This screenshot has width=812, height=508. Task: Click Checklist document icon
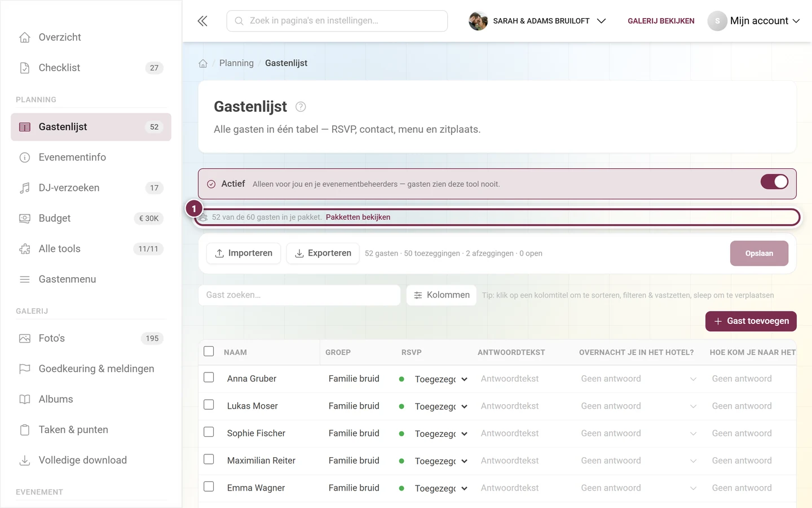(x=25, y=68)
